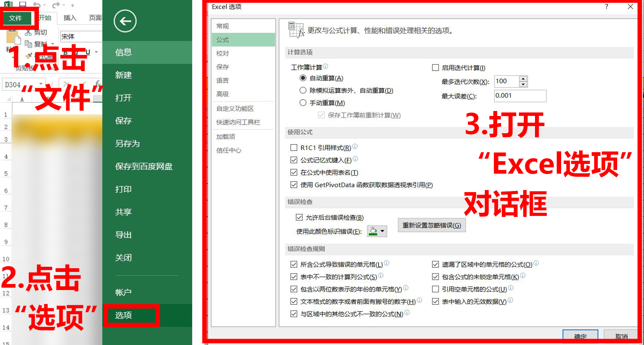Click column A header in worksheet

coord(22,99)
